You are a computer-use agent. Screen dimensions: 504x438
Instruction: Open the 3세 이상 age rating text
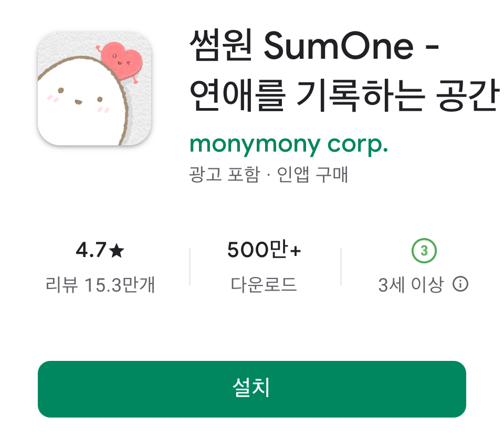411,284
